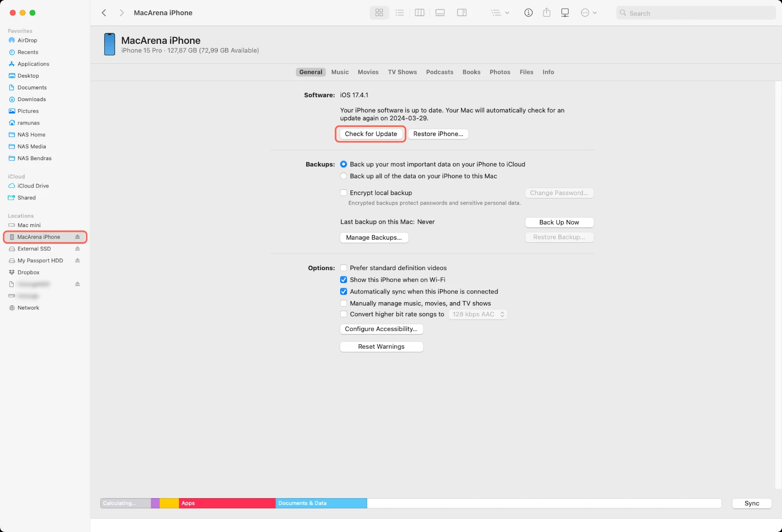The image size is (782, 532).
Task: Click Reset Warnings button
Action: (x=381, y=347)
